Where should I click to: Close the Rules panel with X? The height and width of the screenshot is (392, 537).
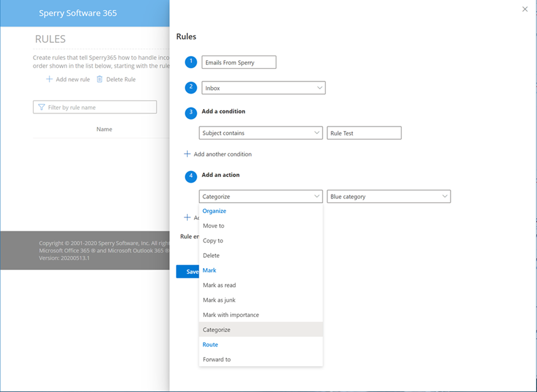525,9
